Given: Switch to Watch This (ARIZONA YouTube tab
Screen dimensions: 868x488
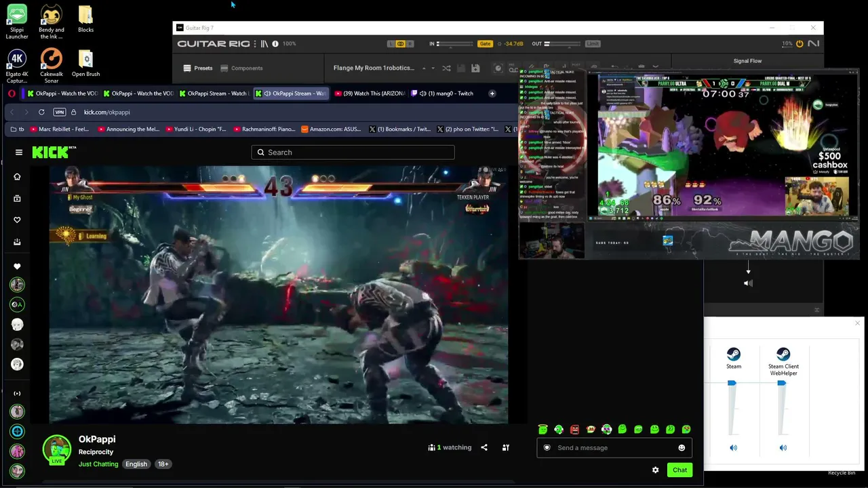Looking at the screenshot, I should click(x=370, y=94).
